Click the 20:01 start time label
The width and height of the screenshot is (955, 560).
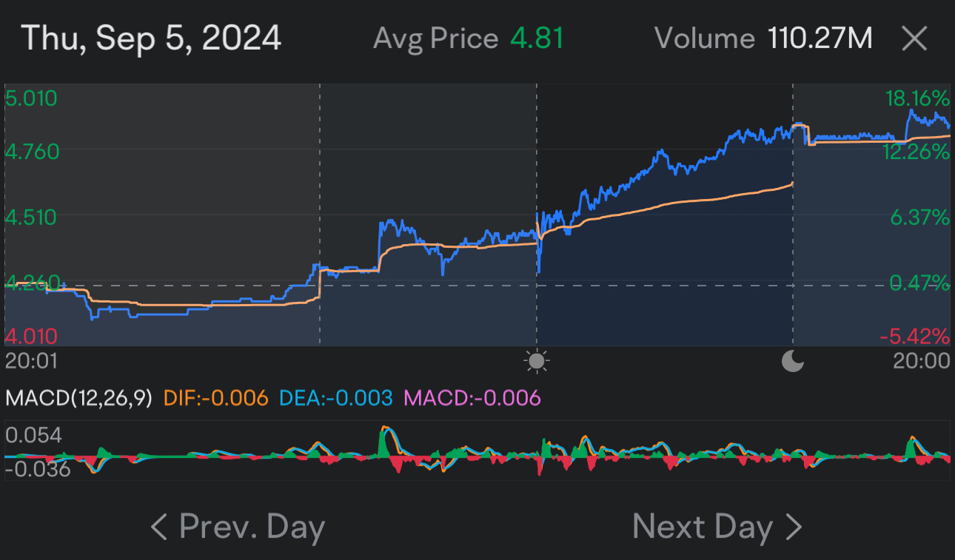click(x=31, y=361)
